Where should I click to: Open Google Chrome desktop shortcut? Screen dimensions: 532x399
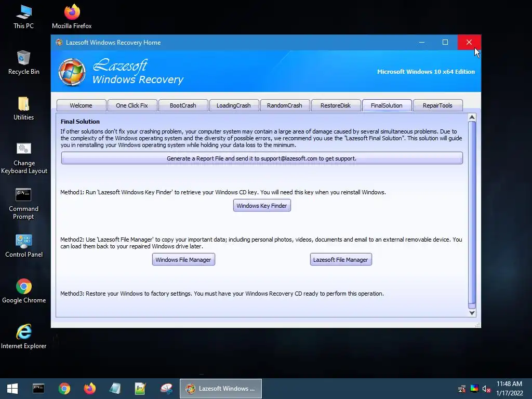pyautogui.click(x=24, y=291)
